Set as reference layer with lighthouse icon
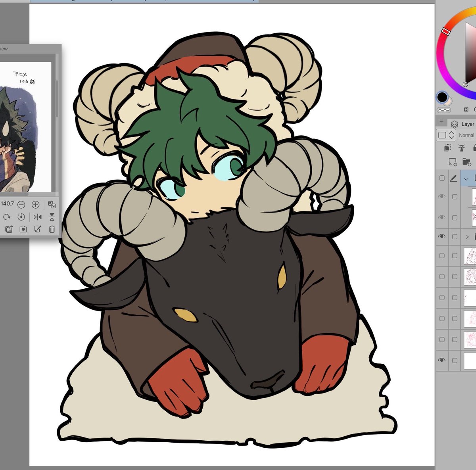The width and height of the screenshot is (476, 470). point(461,148)
